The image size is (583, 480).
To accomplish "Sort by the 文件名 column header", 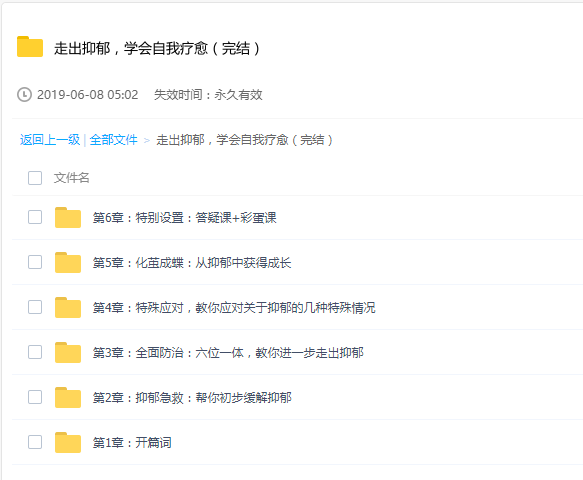I will click(71, 178).
